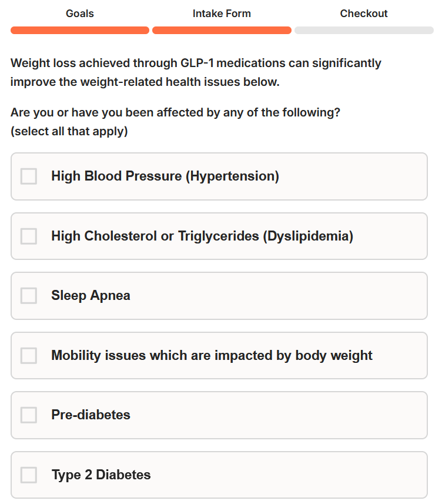Click the "Type 2 Diabetes" label text

point(101,475)
